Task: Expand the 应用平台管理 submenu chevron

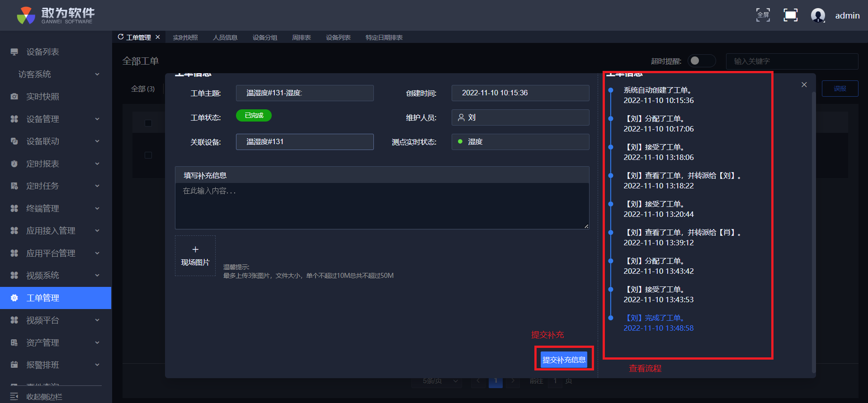Action: point(97,253)
